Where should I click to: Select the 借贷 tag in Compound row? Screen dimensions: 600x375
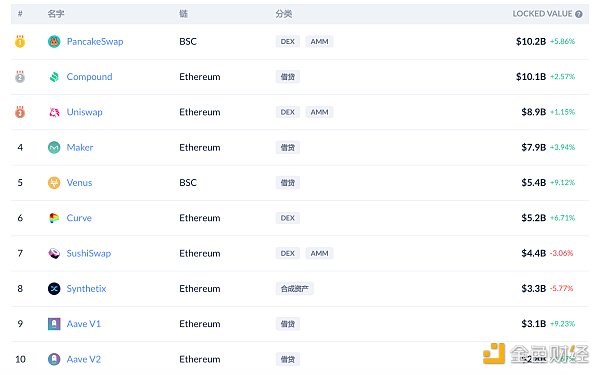[288, 77]
